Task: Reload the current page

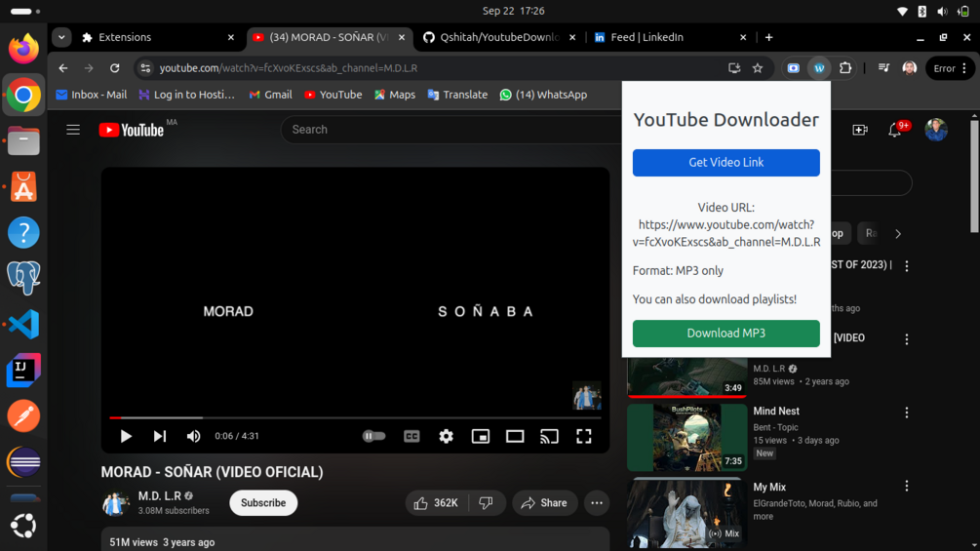Action: tap(114, 68)
